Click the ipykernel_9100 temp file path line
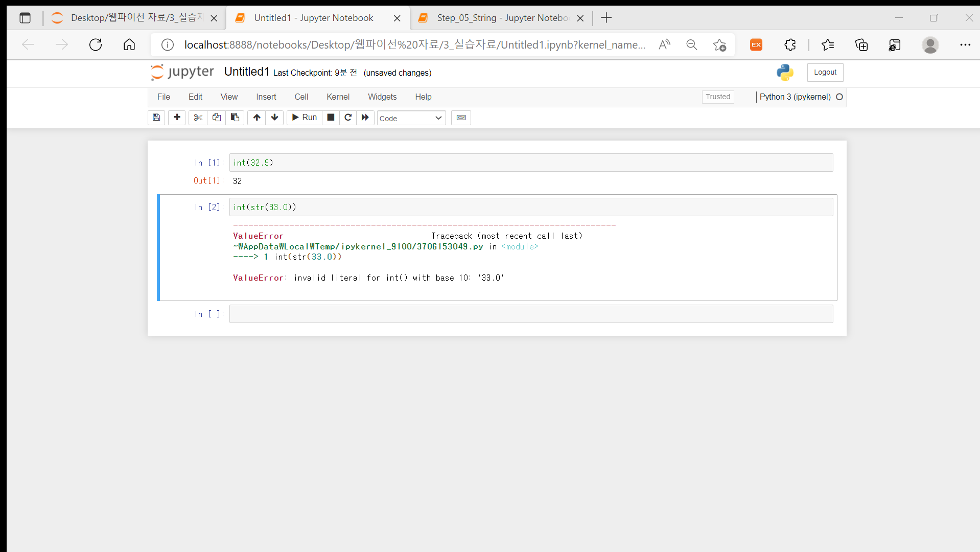Viewport: 980px width, 552px height. [x=385, y=247]
